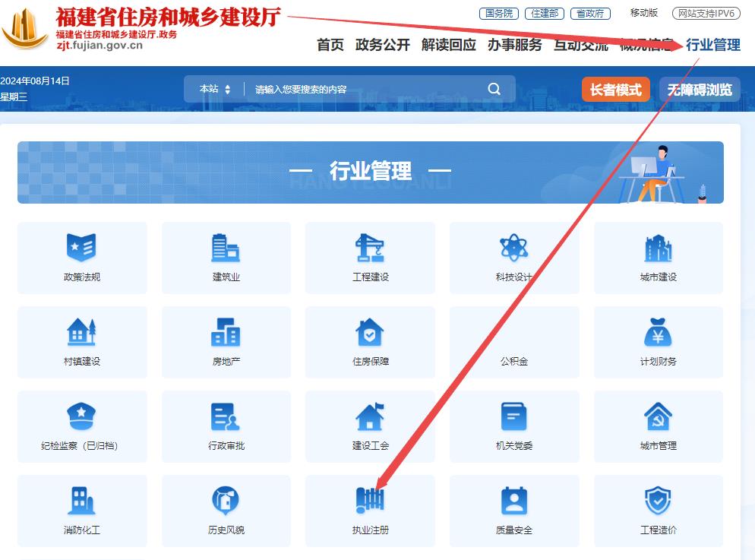755x560 pixels.
Task: Expand the 本站 search scope dropdown
Action: pos(214,89)
